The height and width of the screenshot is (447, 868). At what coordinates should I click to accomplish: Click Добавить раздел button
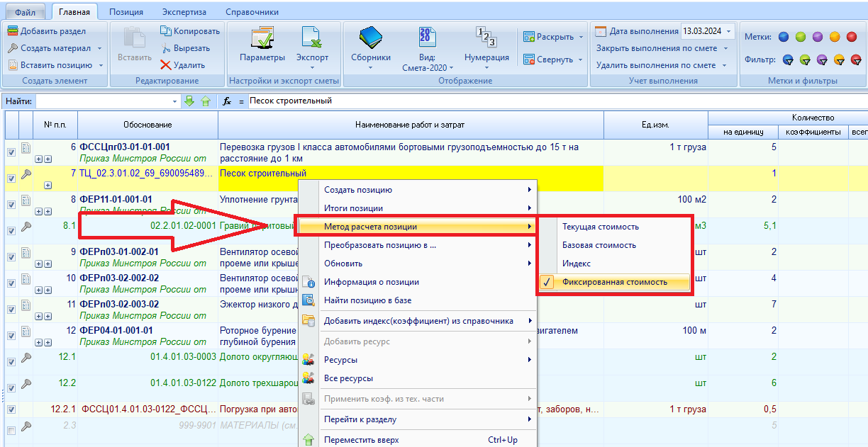(47, 31)
